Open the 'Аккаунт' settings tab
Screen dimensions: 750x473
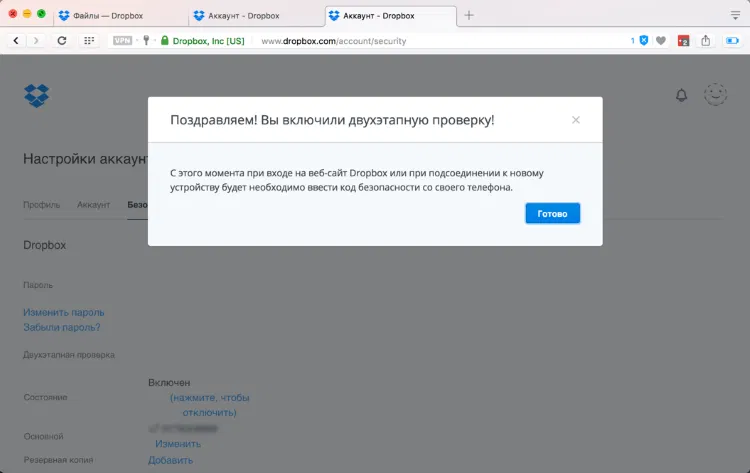[x=93, y=205]
